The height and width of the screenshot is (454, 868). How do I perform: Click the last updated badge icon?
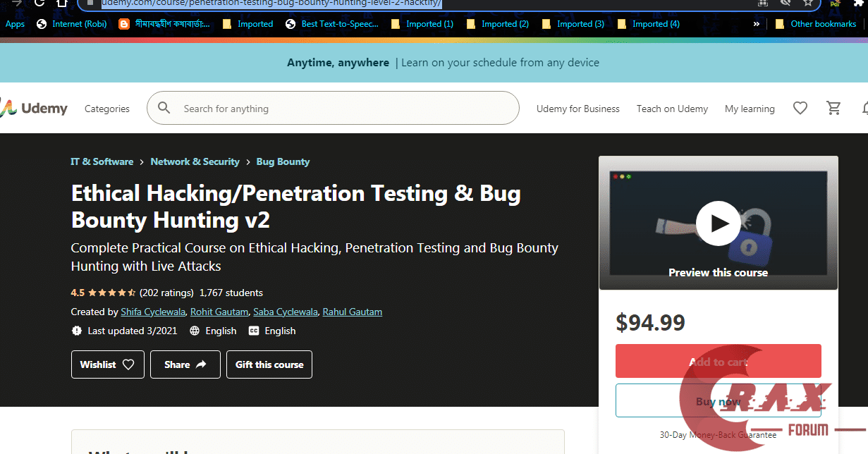point(77,331)
